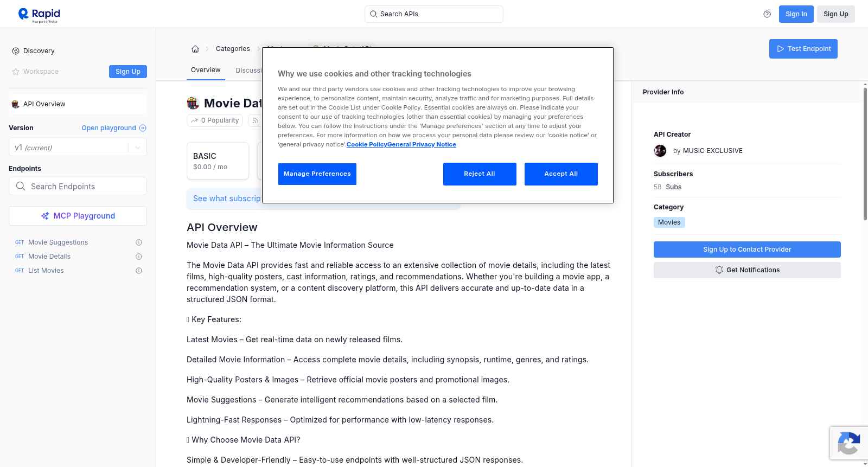Click the search icon in Search APIs
The image size is (868, 467).
click(x=373, y=14)
